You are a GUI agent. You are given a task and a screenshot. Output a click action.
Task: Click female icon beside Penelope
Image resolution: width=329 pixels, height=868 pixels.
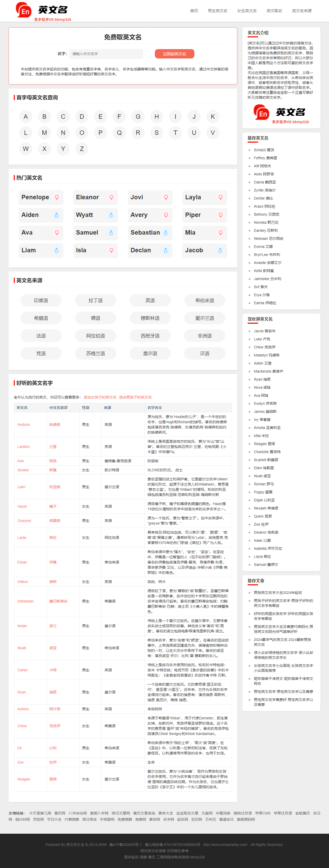pos(57,197)
